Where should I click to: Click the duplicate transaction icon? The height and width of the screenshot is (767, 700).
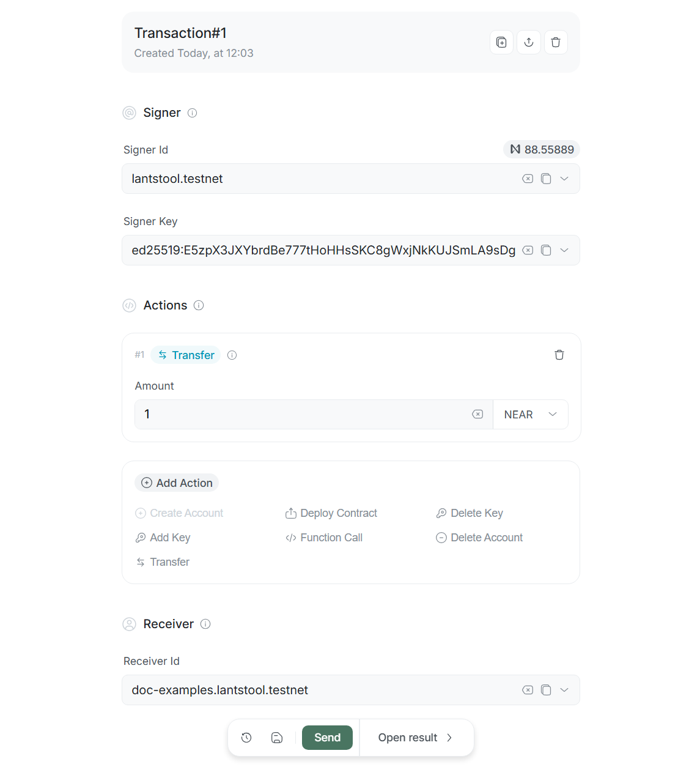(501, 42)
